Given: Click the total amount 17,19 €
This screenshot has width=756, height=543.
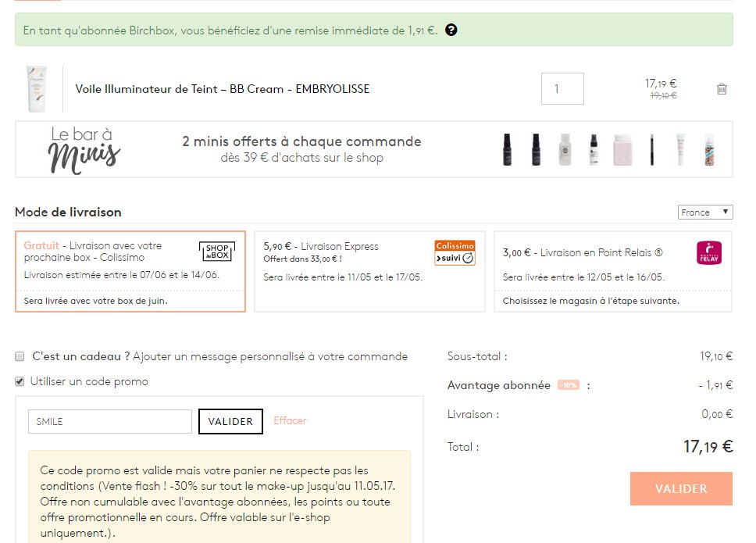Looking at the screenshot, I should (708, 447).
